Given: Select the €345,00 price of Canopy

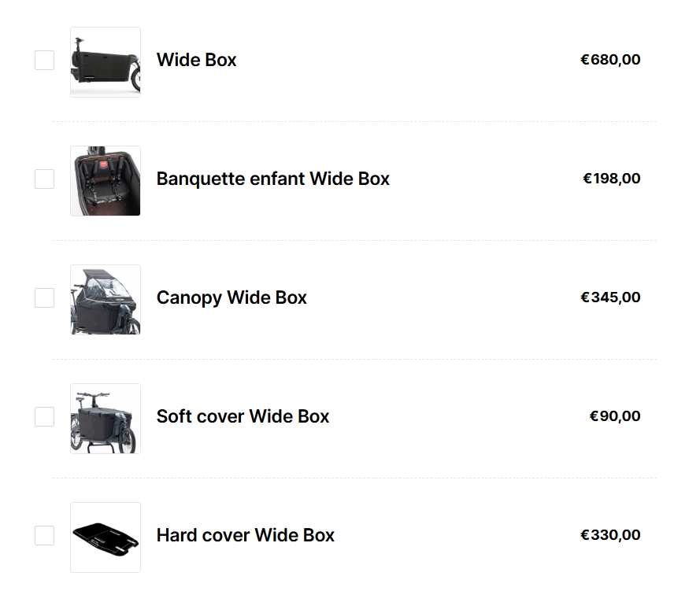Looking at the screenshot, I should tap(610, 297).
